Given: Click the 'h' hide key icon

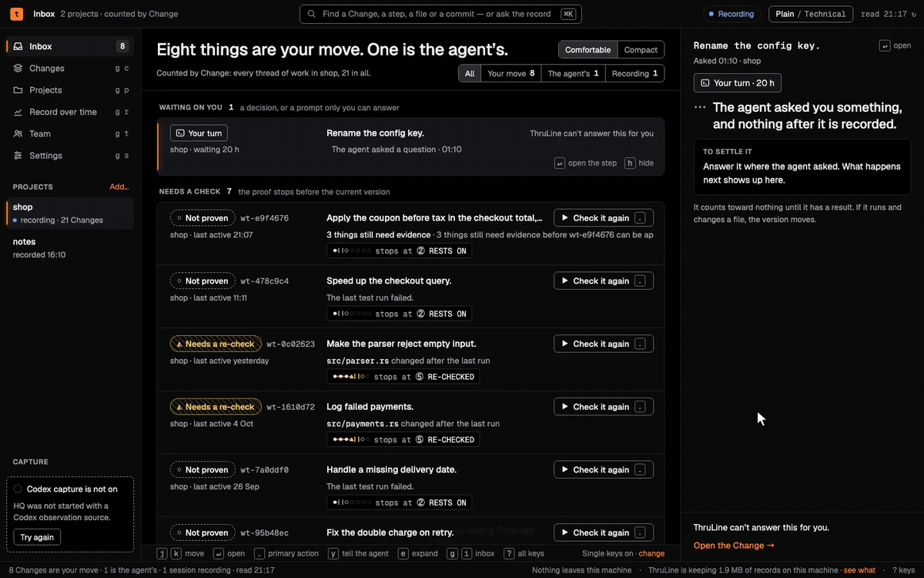Looking at the screenshot, I should pyautogui.click(x=630, y=163).
